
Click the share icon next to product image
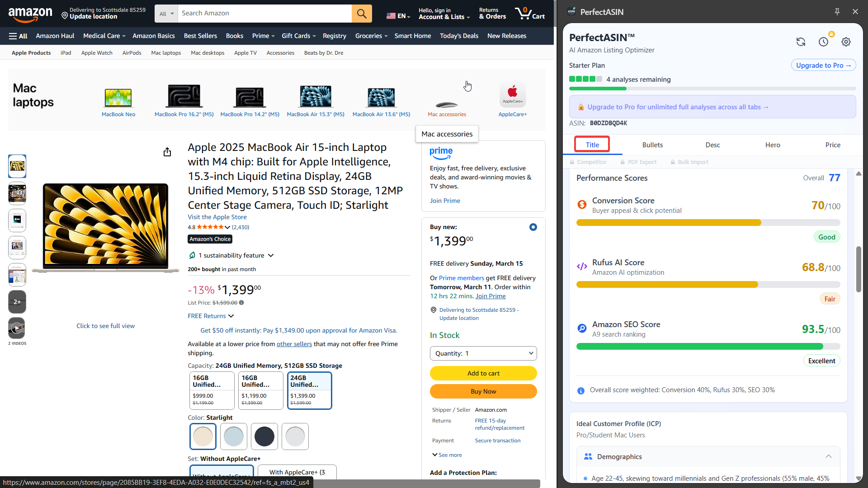[167, 152]
